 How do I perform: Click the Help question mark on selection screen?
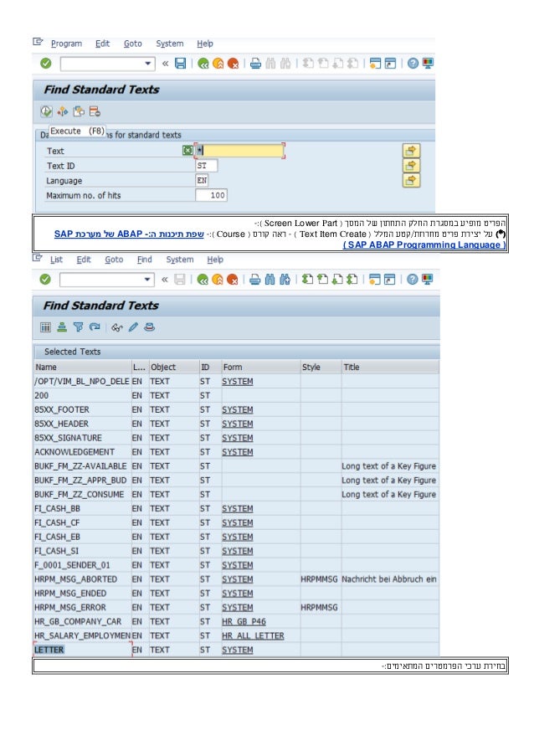[413, 63]
